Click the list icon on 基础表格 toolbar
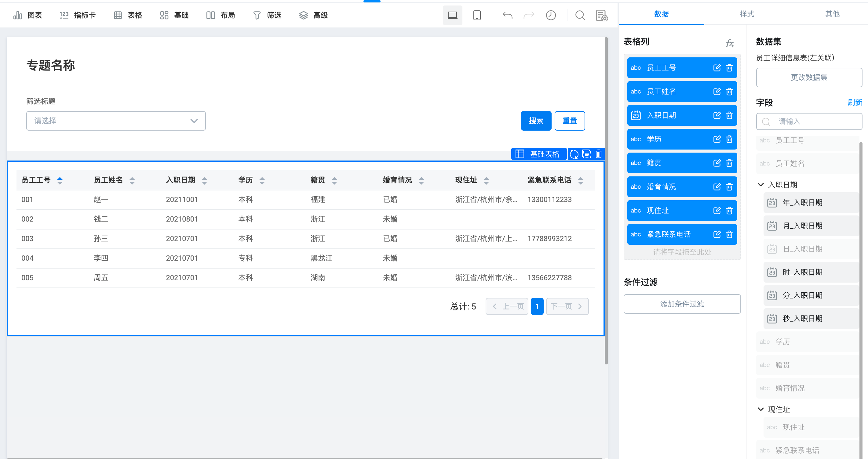The height and width of the screenshot is (459, 868). 586,154
